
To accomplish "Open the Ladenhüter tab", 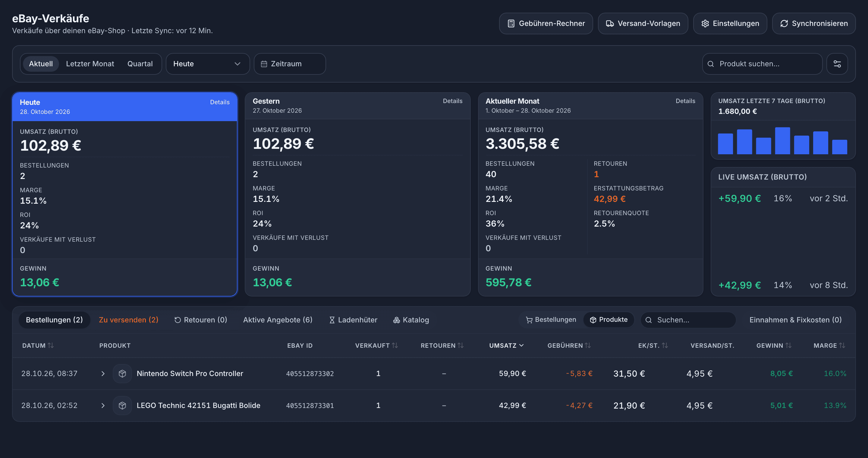I will [353, 320].
